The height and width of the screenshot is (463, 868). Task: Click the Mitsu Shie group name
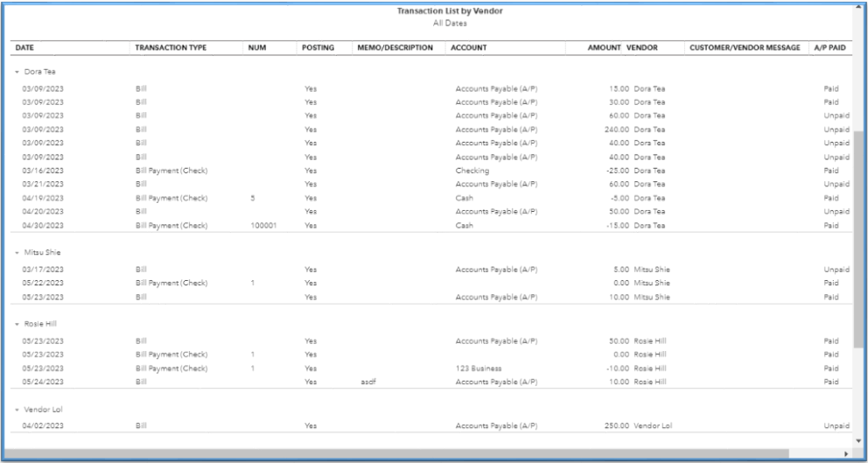43,253
